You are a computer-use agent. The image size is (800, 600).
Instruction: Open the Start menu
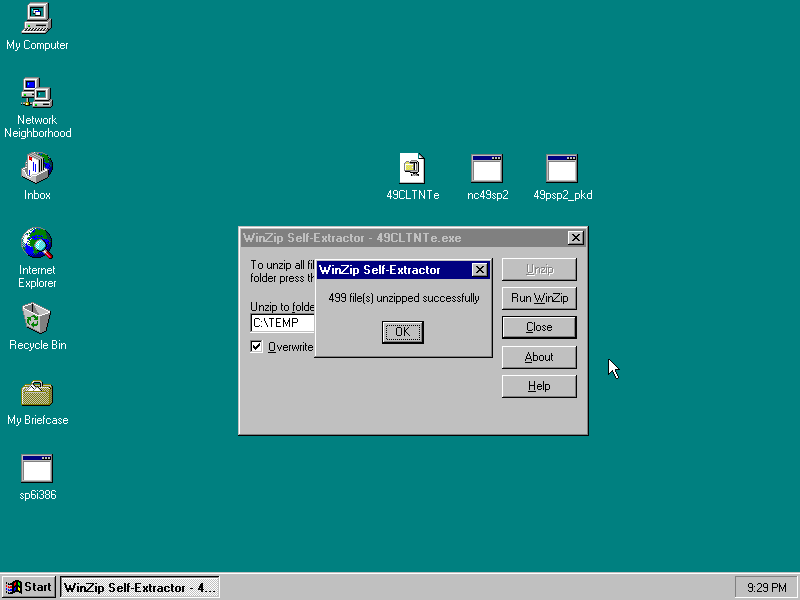29,587
